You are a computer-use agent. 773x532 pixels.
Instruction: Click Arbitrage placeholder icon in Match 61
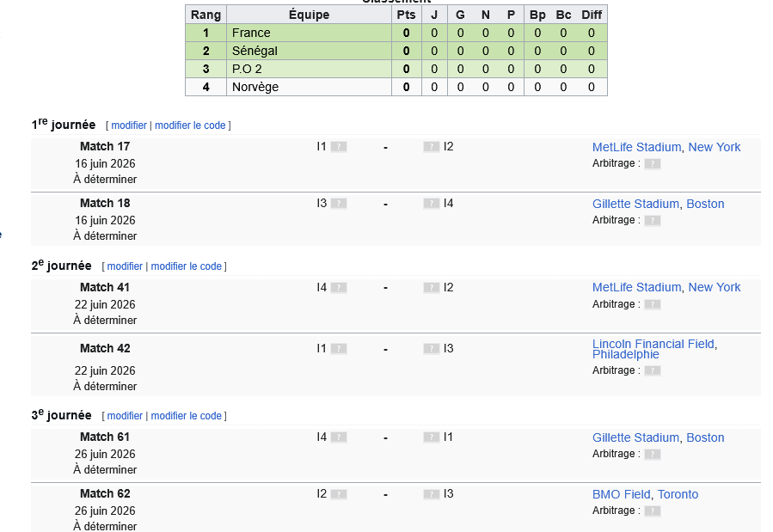(x=653, y=455)
